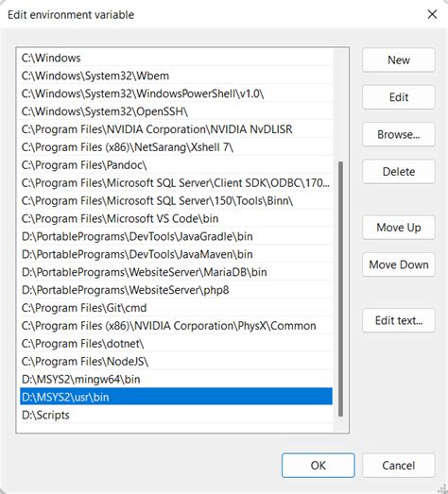Select the WebsiteServer\php8 path
448x494 pixels.
point(176,290)
